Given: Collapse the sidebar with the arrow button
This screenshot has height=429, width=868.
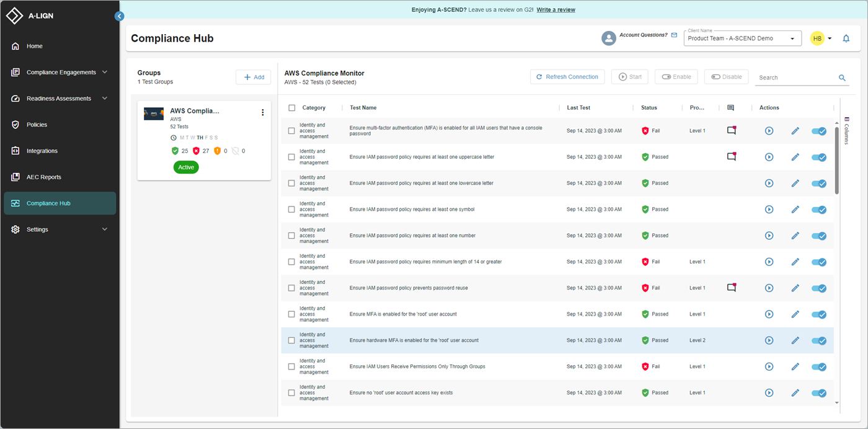Looking at the screenshot, I should pyautogui.click(x=120, y=16).
